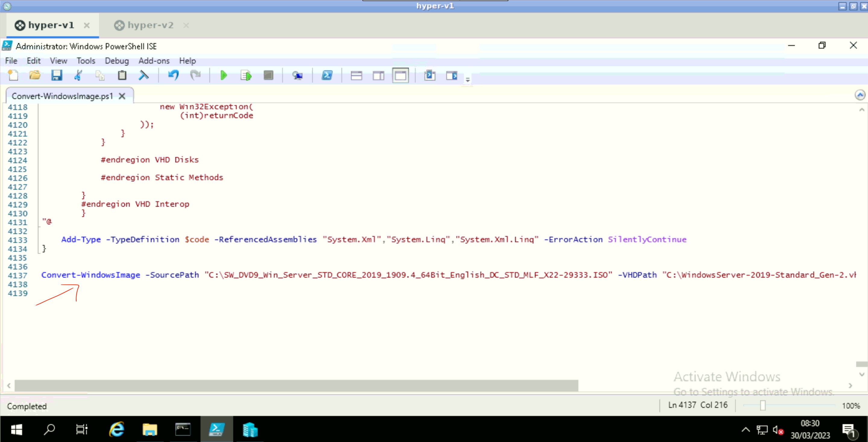Cut selection with the scissors icon

click(78, 75)
